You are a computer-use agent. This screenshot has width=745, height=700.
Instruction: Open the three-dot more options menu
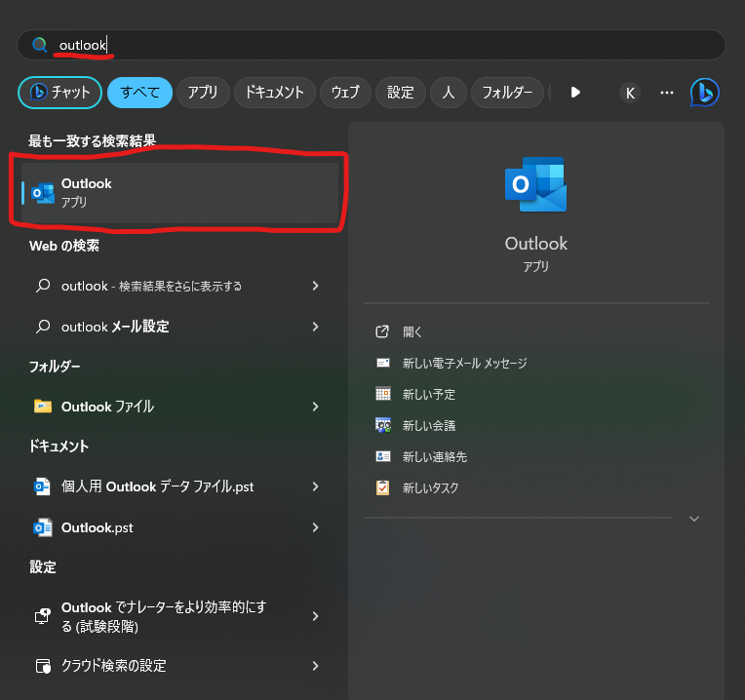click(x=667, y=93)
